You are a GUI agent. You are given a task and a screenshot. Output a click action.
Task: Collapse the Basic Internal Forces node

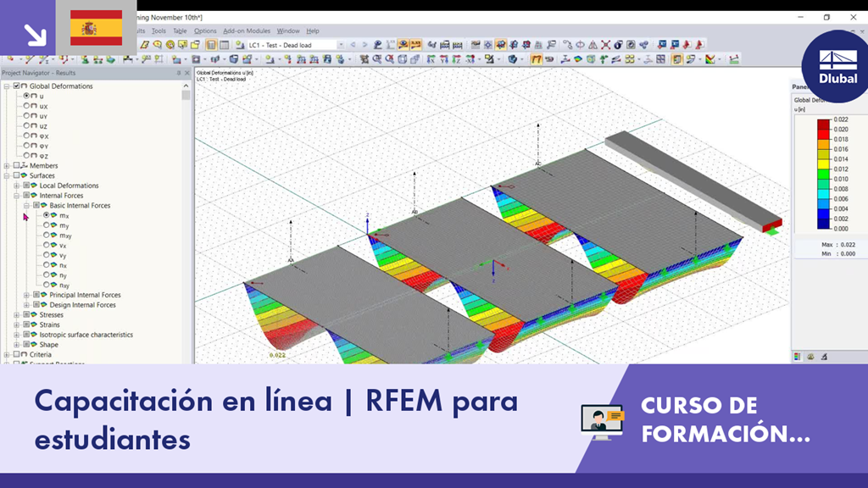pos(26,206)
